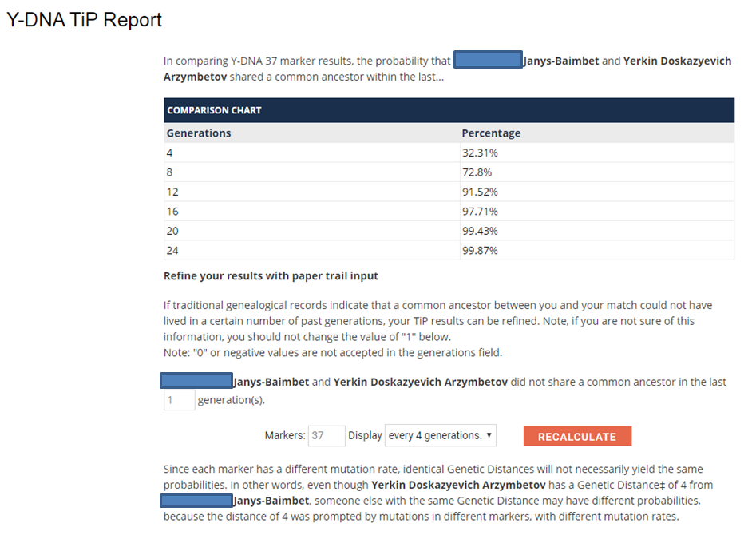Click the 97.71% percentage value
The height and width of the screenshot is (547, 756).
click(480, 212)
